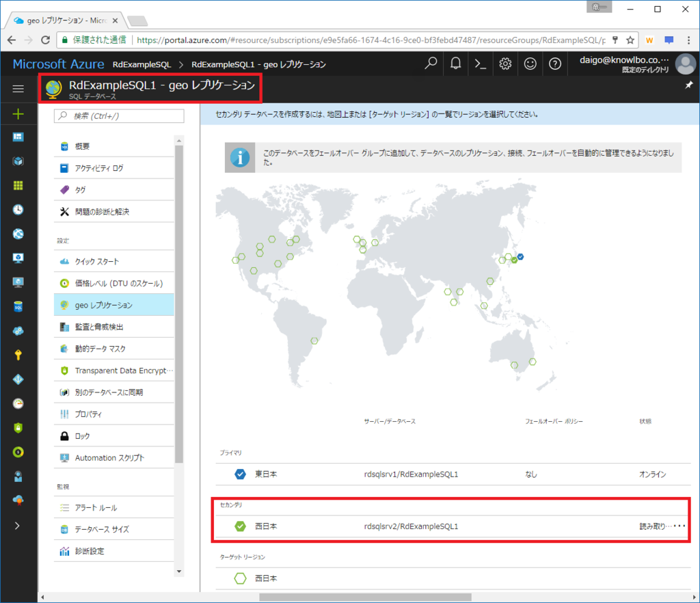Open All resources grid icon

point(18,185)
